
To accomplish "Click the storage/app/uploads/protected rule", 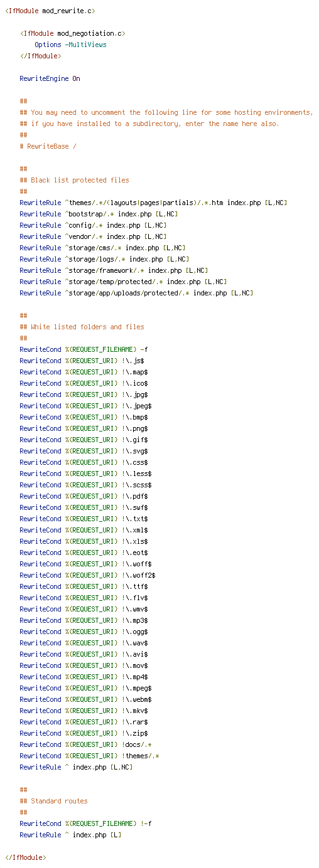I will coord(136,293).
